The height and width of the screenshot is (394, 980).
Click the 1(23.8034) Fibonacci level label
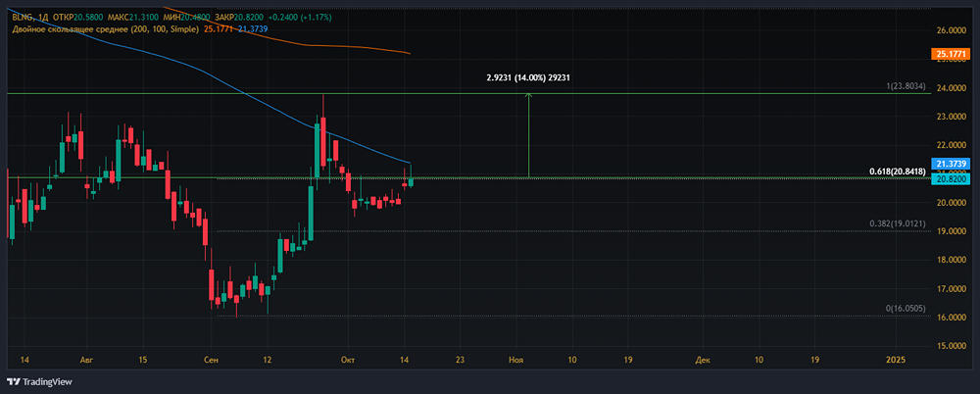(905, 86)
